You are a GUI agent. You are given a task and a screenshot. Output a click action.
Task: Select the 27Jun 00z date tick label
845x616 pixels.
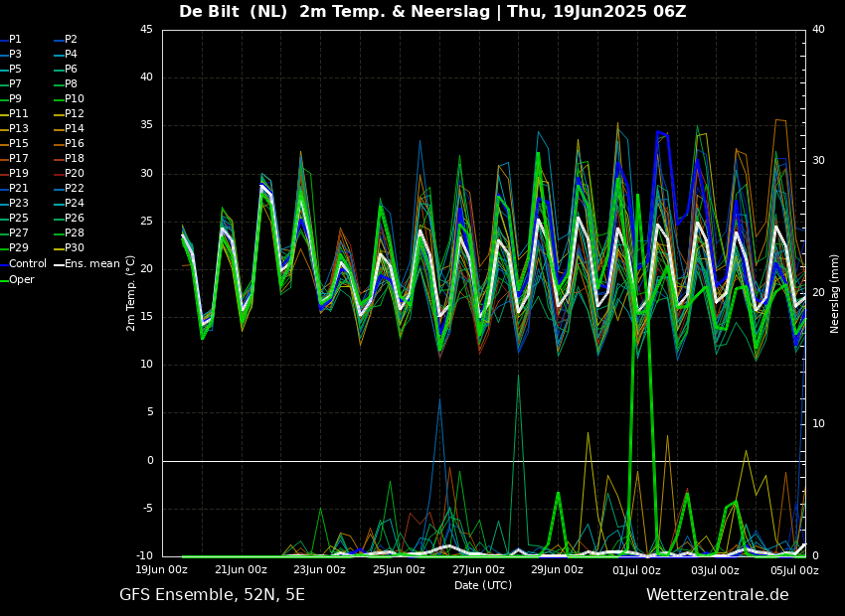[478, 570]
